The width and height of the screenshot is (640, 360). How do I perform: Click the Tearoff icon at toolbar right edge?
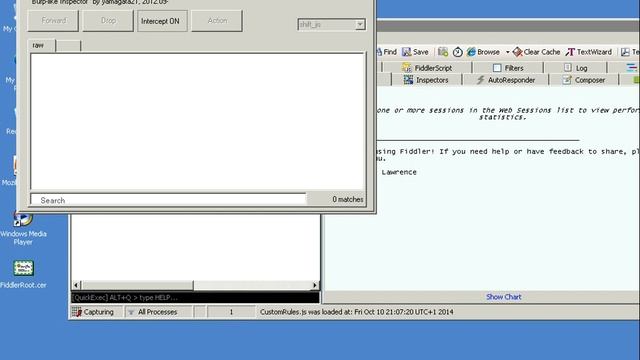click(x=630, y=52)
